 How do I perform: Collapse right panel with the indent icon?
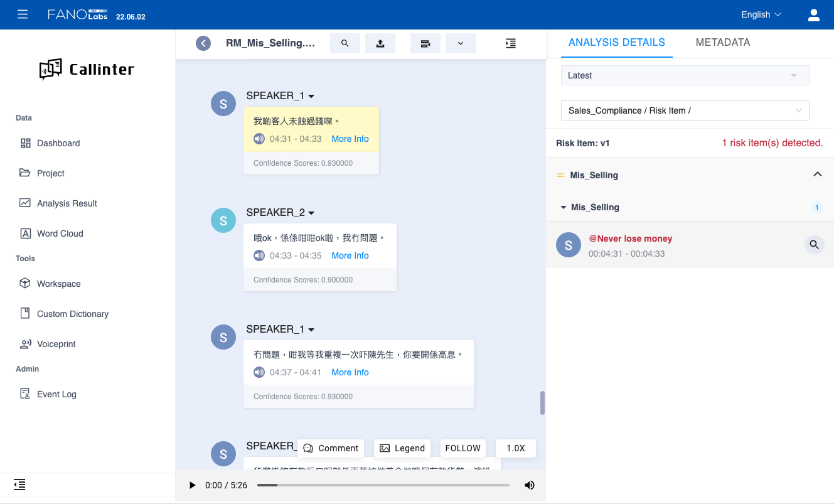(x=511, y=43)
